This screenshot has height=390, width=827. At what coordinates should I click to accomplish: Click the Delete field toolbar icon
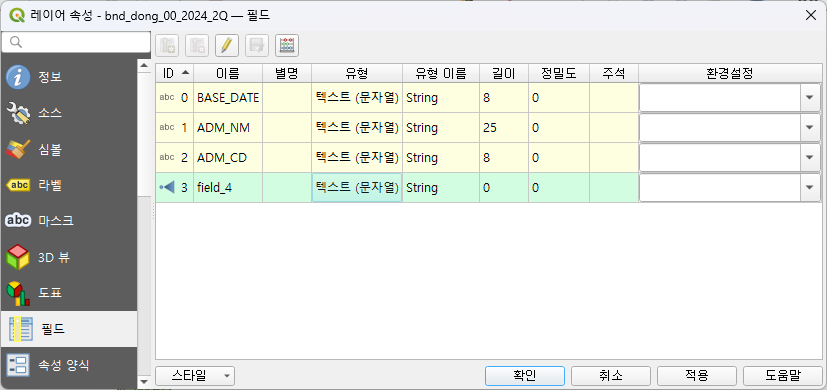[197, 46]
